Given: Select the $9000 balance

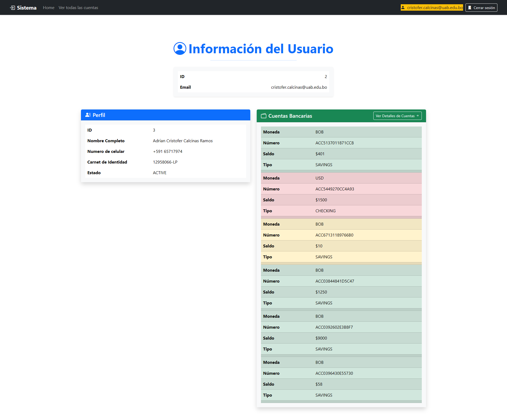Looking at the screenshot, I should coord(321,338).
